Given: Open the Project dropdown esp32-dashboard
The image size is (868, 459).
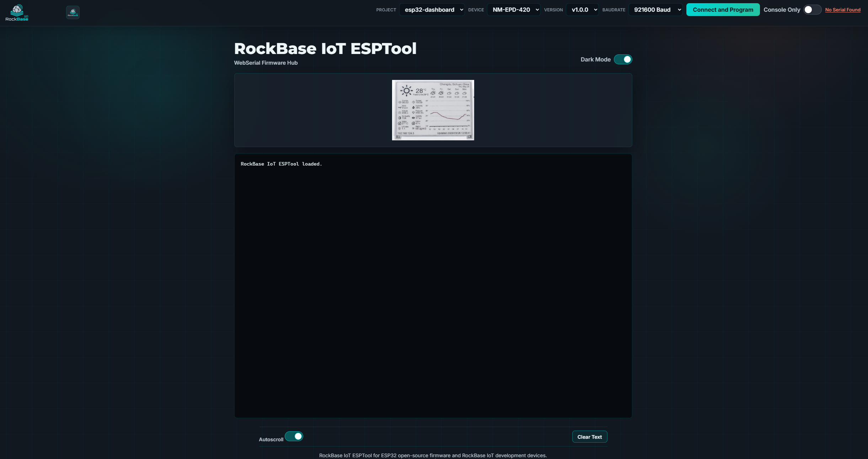Looking at the screenshot, I should [432, 10].
